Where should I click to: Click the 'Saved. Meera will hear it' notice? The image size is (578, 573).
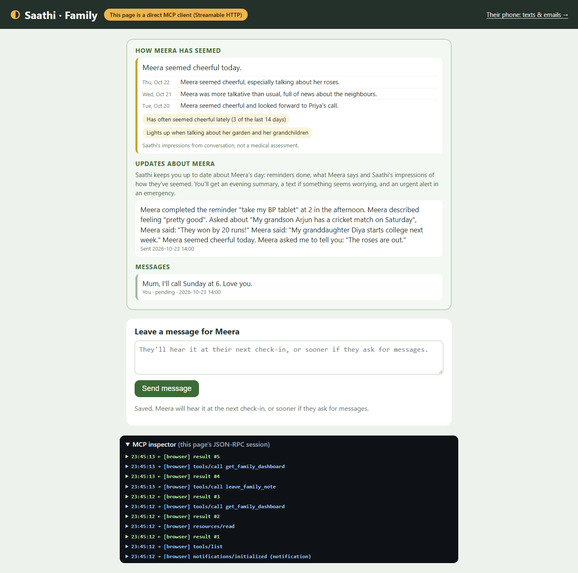coord(251,409)
